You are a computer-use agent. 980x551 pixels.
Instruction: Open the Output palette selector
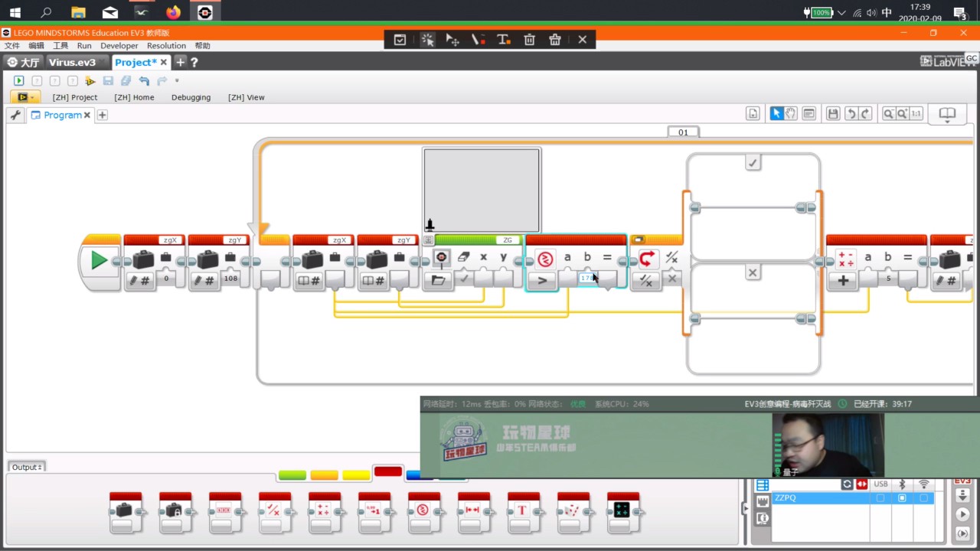coord(27,467)
